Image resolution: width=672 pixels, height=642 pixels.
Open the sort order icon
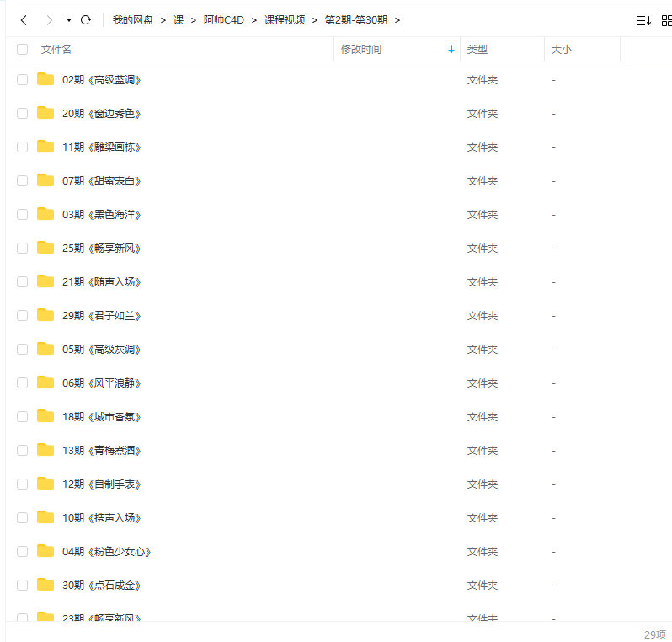pos(643,20)
